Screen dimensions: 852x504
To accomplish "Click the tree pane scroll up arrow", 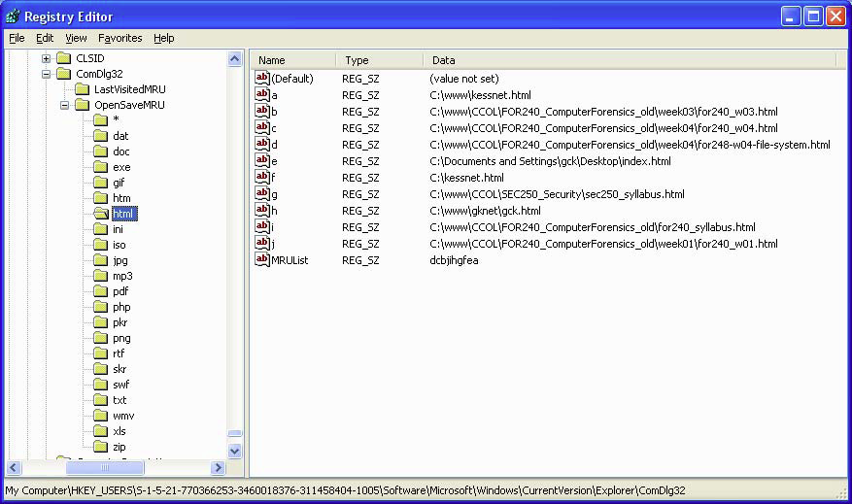I will pyautogui.click(x=235, y=58).
